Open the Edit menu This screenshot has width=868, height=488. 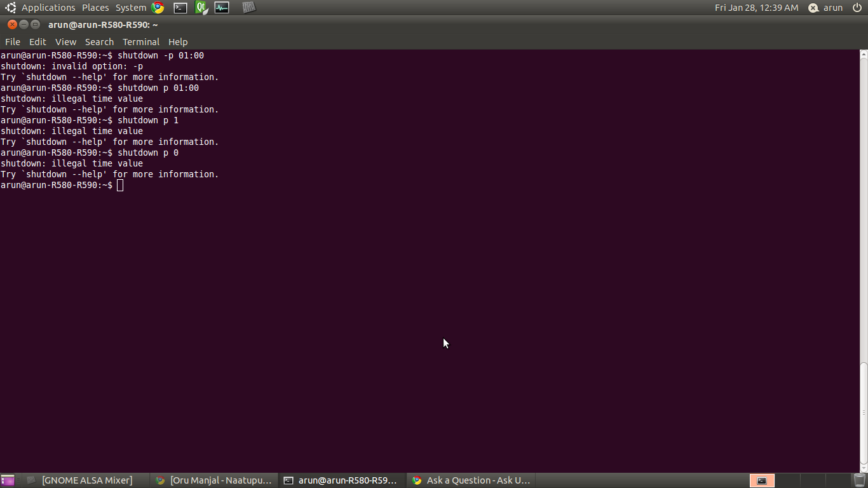(37, 42)
